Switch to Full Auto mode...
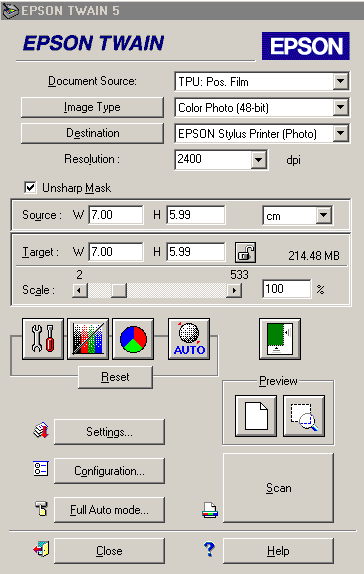Image resolution: width=364 pixels, height=574 pixels. point(109,510)
